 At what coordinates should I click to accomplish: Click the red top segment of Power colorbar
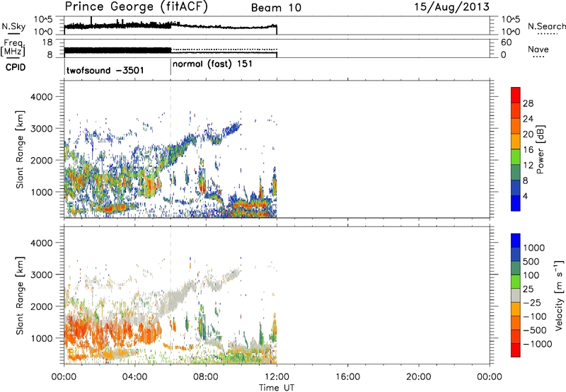(x=516, y=96)
